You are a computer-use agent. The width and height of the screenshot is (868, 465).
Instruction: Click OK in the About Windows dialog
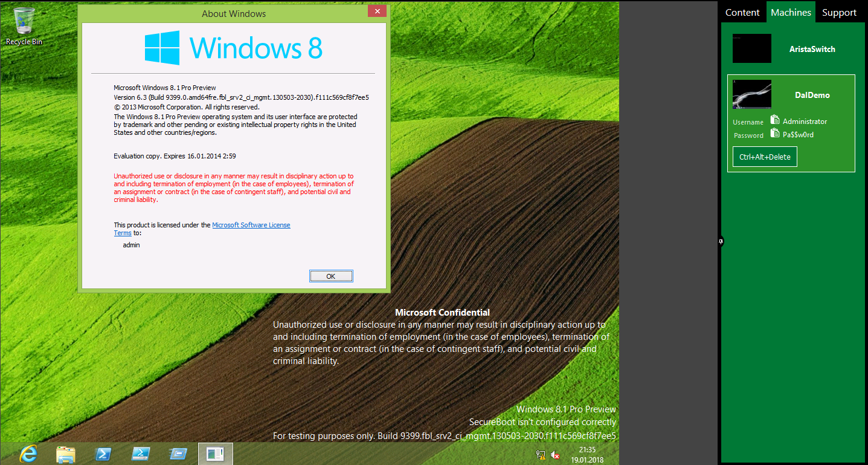(330, 276)
